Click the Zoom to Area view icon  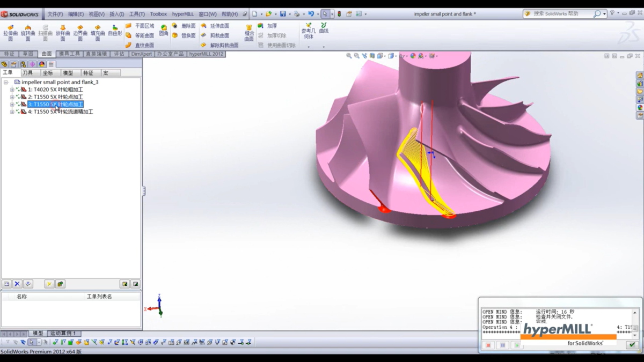click(356, 56)
